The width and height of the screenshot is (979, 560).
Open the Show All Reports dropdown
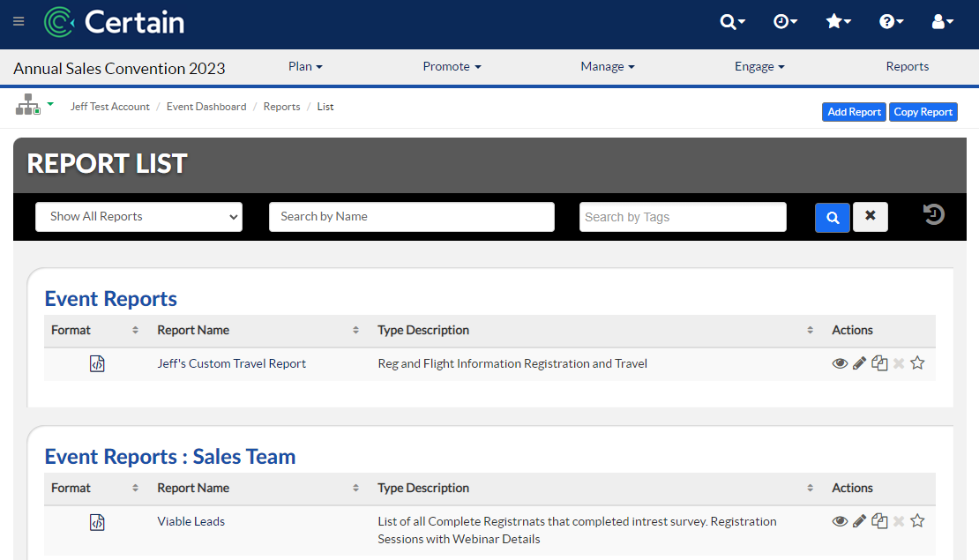[138, 217]
